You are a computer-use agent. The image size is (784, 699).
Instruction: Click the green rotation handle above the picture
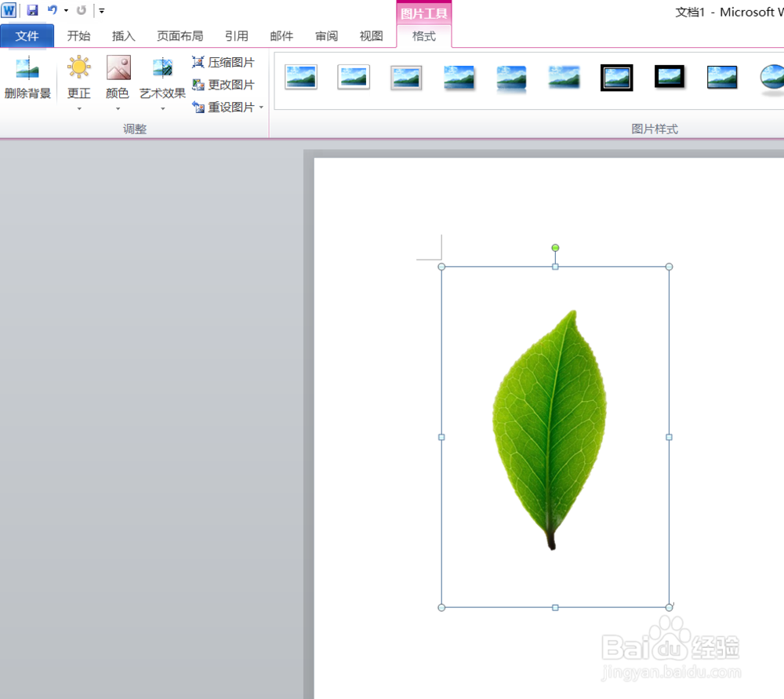(555, 248)
